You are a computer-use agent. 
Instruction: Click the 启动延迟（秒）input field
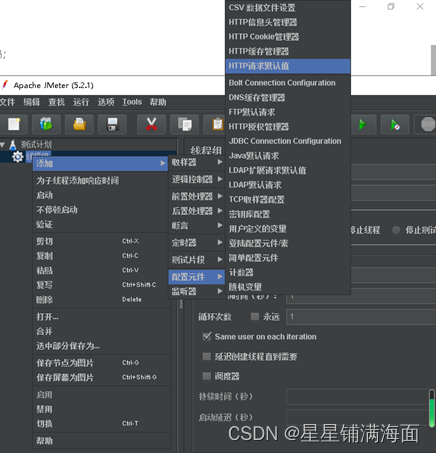[x=359, y=417]
